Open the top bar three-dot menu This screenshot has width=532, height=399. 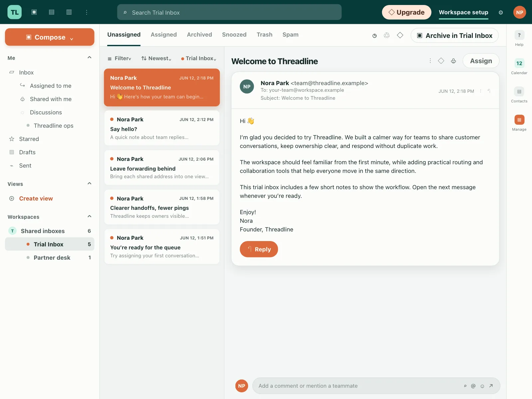tap(86, 12)
